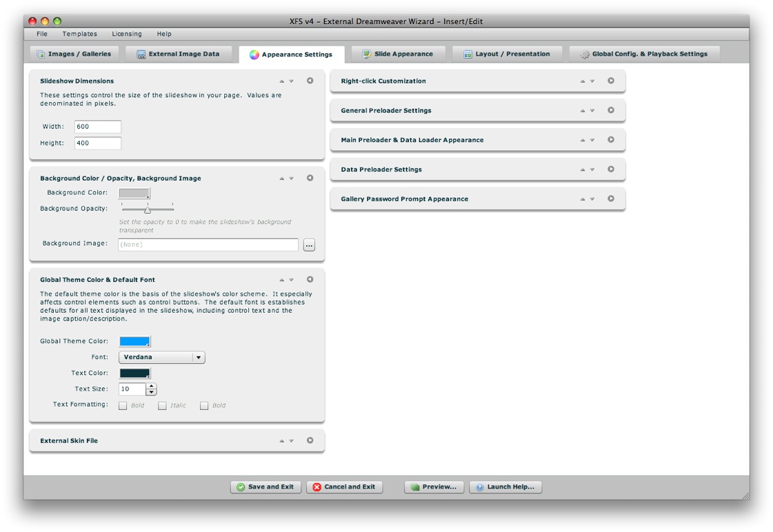Click the move-up arrow in Slideshow Dimensions panel
Viewport: 773px width, 532px height.
[281, 81]
